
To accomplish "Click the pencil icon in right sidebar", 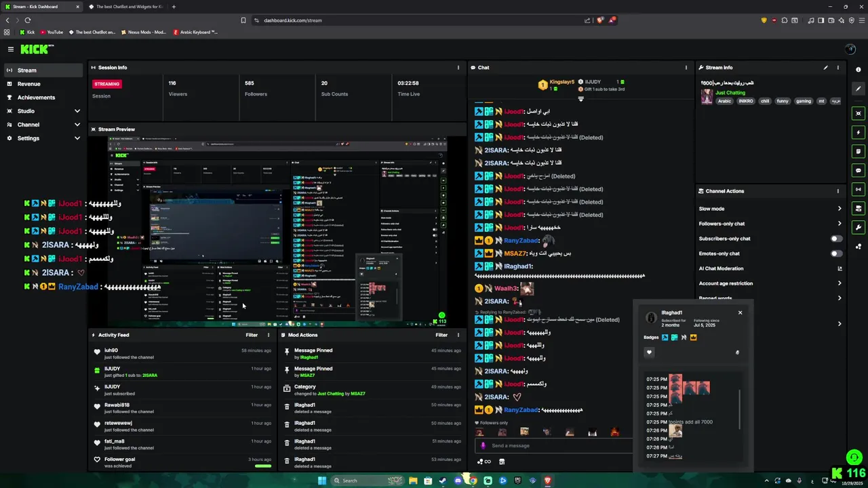I will click(859, 89).
